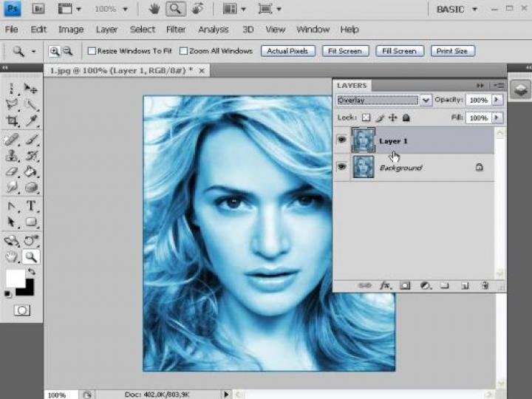Select the History Brush tool

click(x=31, y=156)
